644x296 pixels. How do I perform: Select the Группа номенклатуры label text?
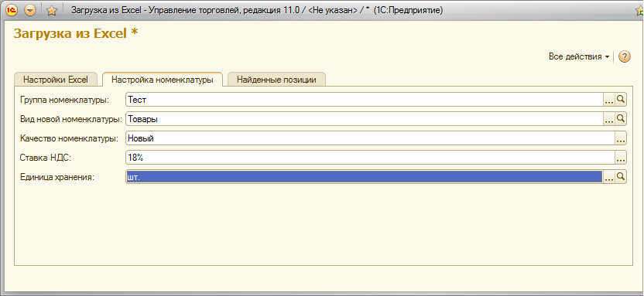coord(64,100)
